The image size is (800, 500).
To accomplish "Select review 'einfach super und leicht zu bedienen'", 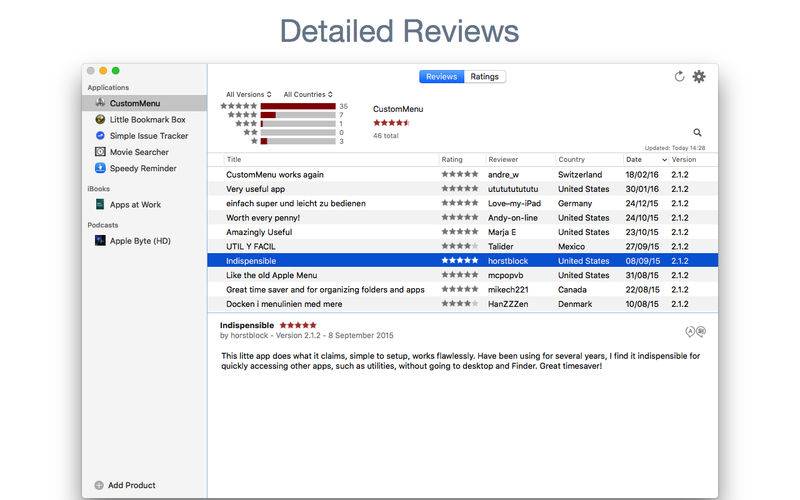I will pos(463,203).
